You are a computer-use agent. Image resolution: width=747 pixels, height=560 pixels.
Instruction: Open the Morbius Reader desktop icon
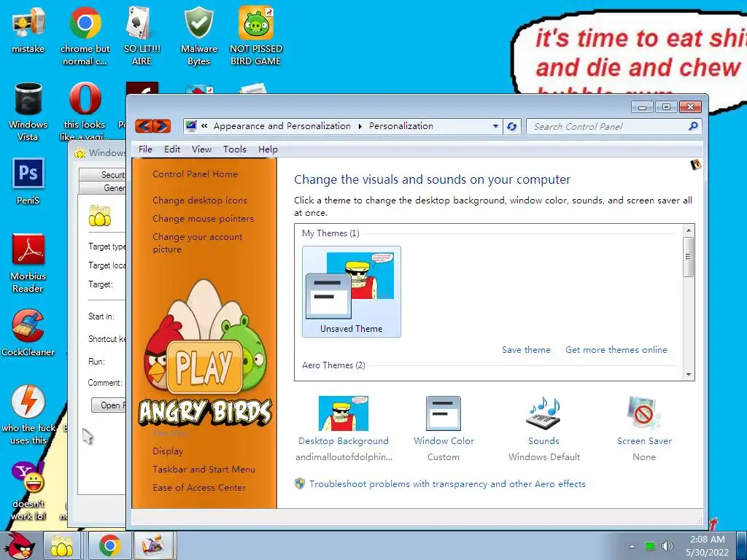pyautogui.click(x=28, y=263)
